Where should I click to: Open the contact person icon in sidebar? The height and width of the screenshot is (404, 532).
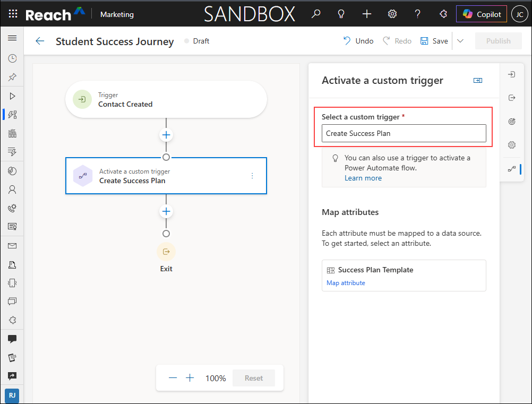[12, 190]
